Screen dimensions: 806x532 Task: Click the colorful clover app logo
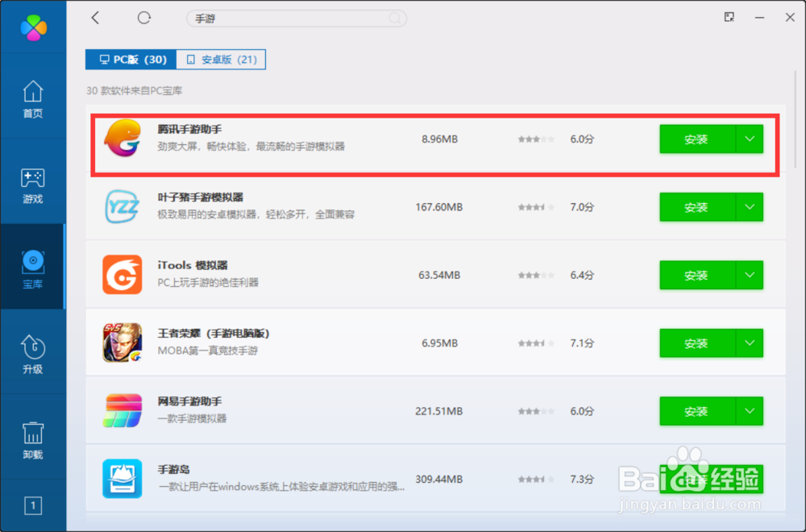pyautogui.click(x=33, y=27)
